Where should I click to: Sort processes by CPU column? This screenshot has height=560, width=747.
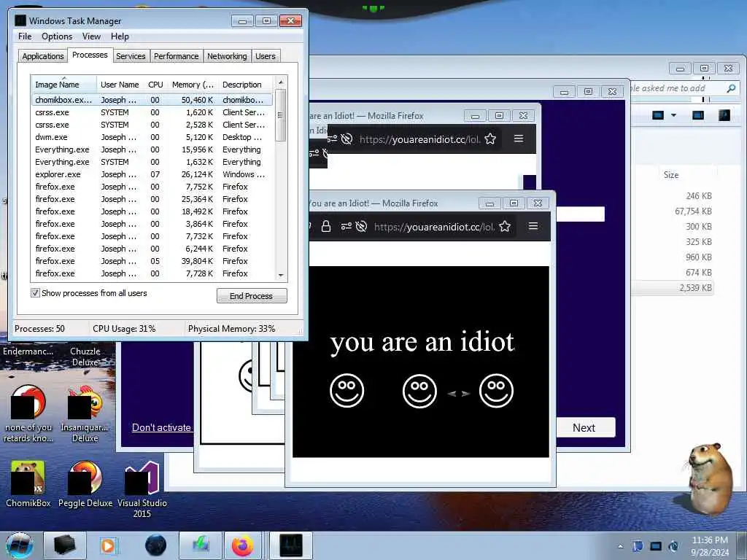tap(155, 85)
